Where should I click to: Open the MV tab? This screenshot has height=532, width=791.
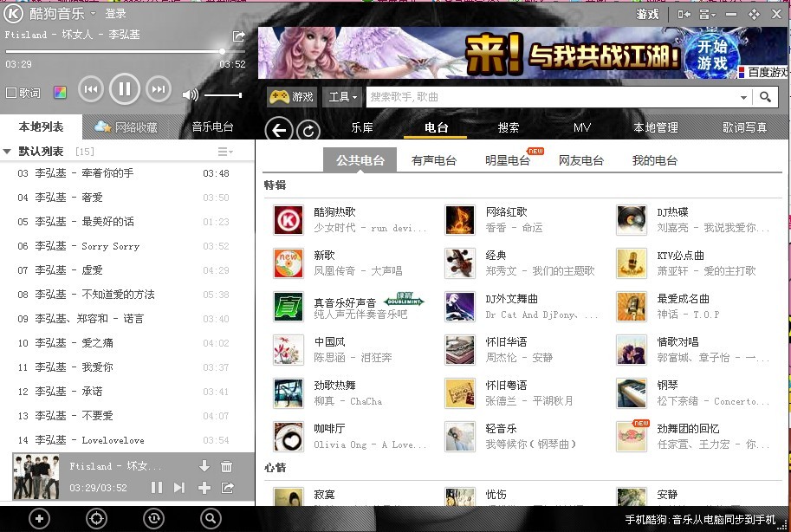[x=581, y=127]
